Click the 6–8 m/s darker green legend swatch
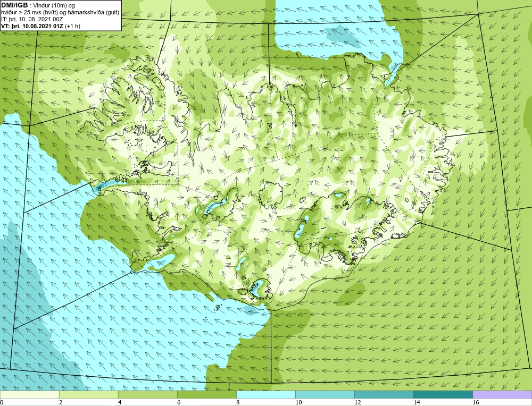 click(x=206, y=394)
